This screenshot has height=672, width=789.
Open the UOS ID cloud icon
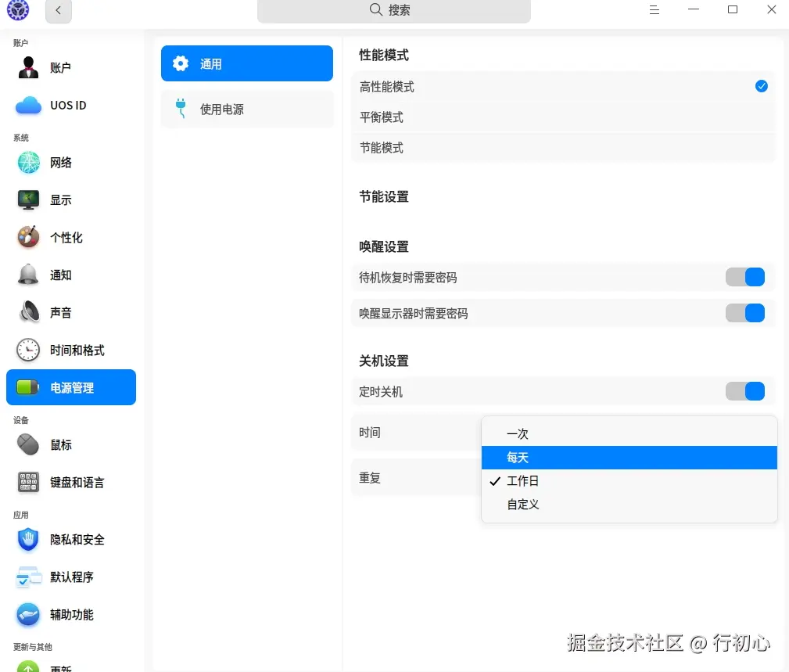coord(28,105)
